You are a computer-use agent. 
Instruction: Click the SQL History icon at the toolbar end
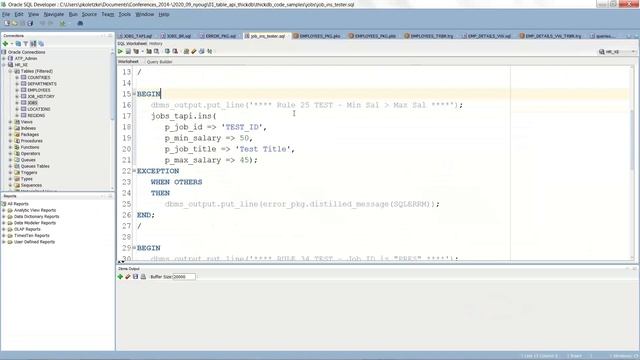click(x=210, y=51)
